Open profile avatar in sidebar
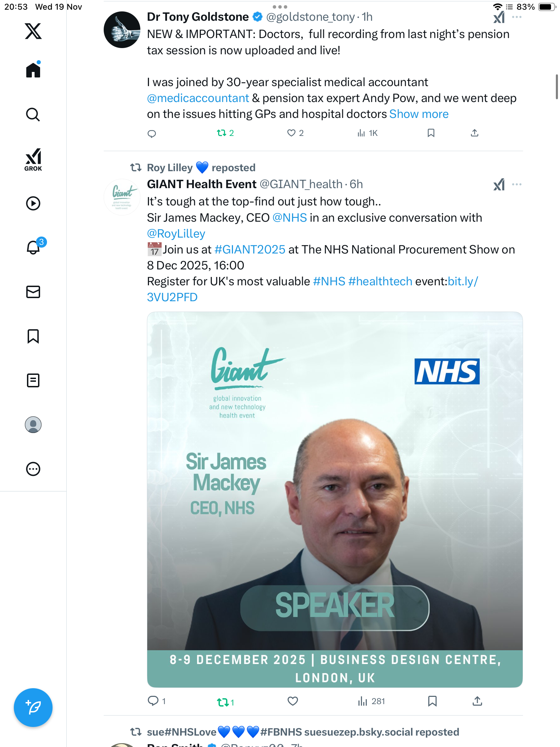 pos(33,424)
